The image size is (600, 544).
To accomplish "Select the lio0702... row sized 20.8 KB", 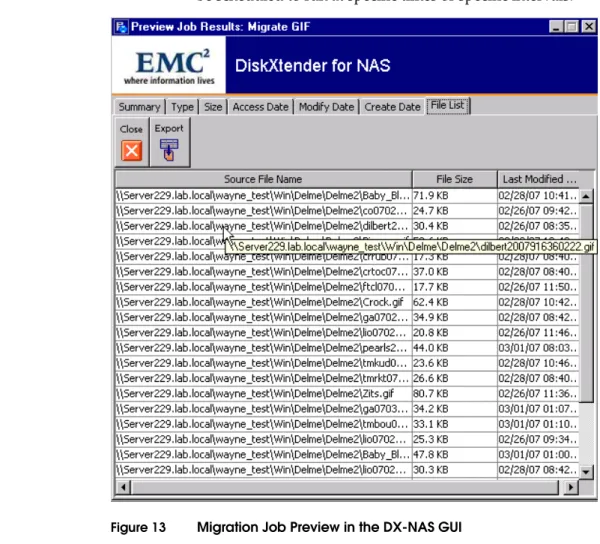I will point(347,333).
